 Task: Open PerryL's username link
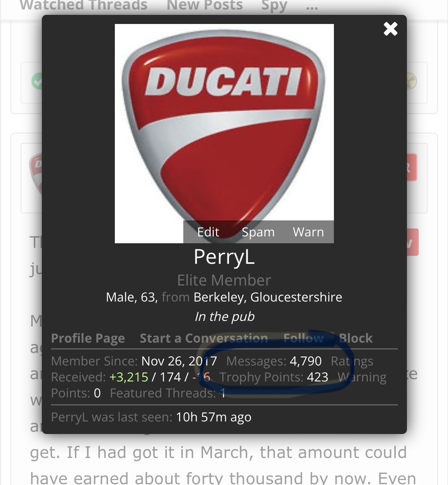click(x=224, y=257)
